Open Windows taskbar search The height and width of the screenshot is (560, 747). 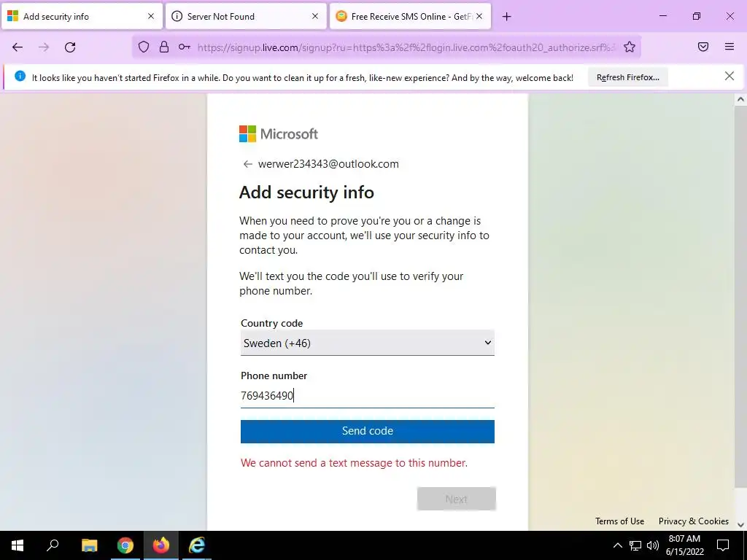click(x=53, y=545)
